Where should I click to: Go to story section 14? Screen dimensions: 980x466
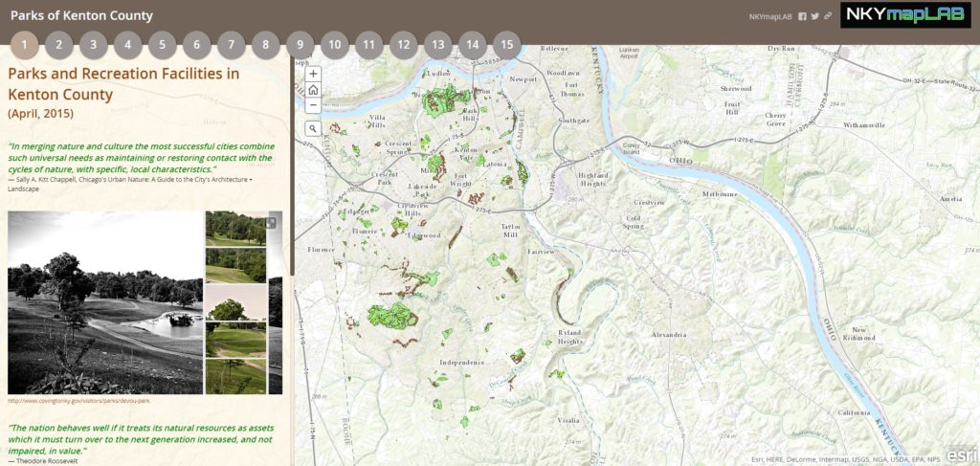(472, 45)
